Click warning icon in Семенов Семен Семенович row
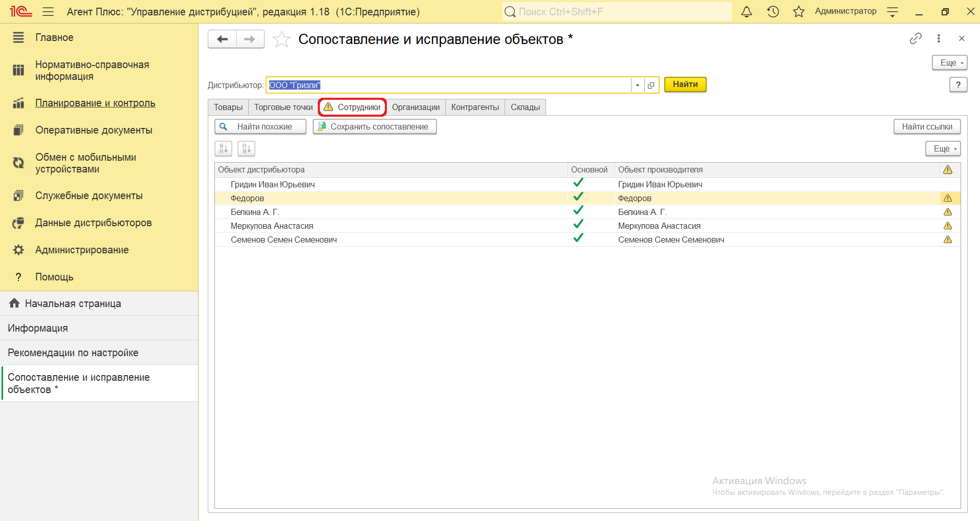 coord(948,240)
